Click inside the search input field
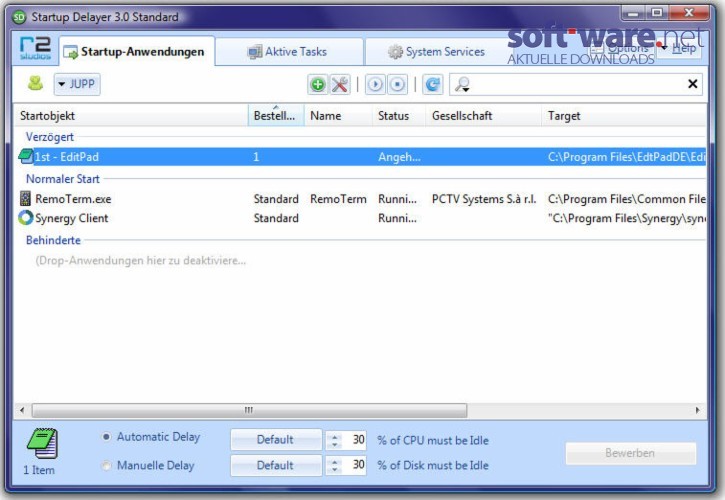Viewport: 725px width, 500px height. (x=578, y=84)
